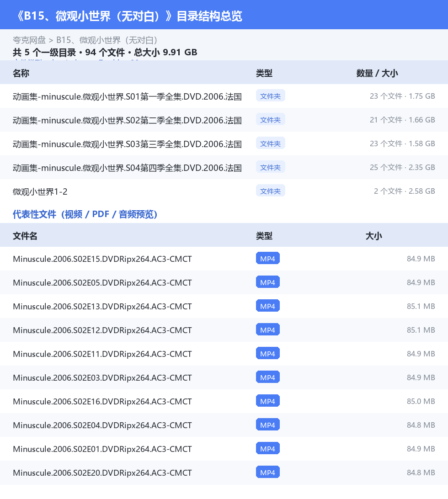Click the MP4 badge for S02E20
Image resolution: width=448 pixels, height=499 pixels.
268,472
